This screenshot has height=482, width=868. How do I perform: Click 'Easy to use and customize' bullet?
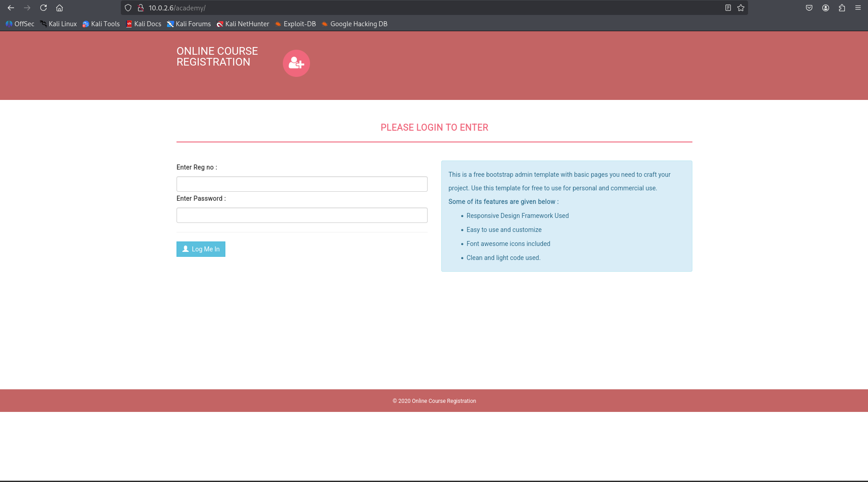504,230
